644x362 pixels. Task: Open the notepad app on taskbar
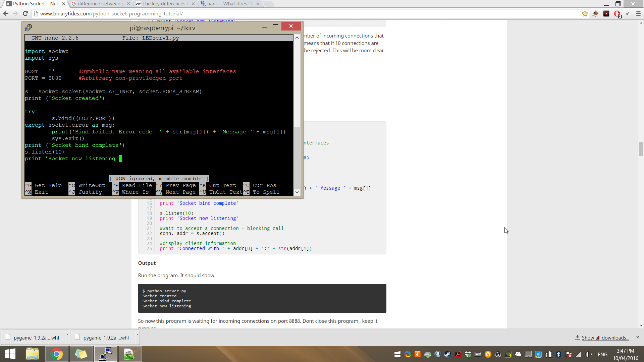coord(130,354)
